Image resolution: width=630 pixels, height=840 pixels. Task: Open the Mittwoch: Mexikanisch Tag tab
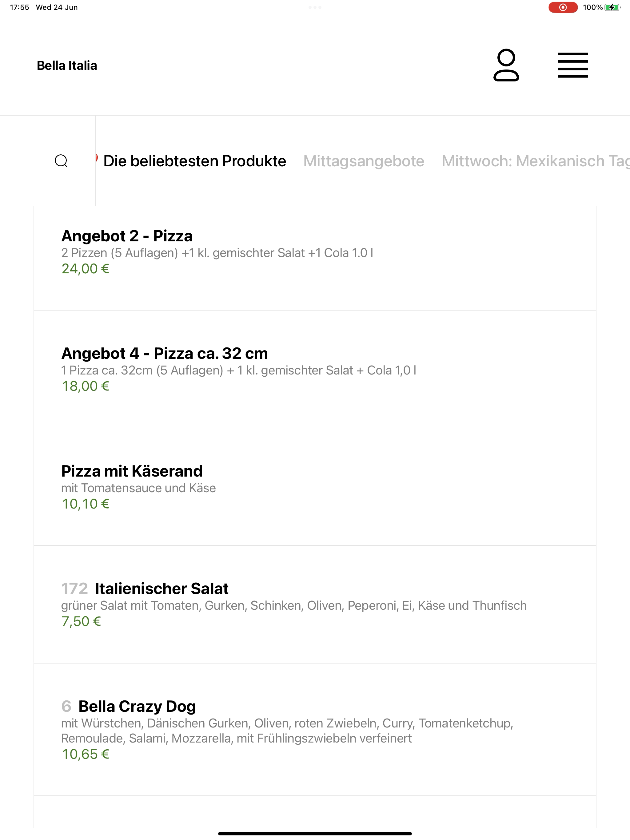tap(535, 161)
